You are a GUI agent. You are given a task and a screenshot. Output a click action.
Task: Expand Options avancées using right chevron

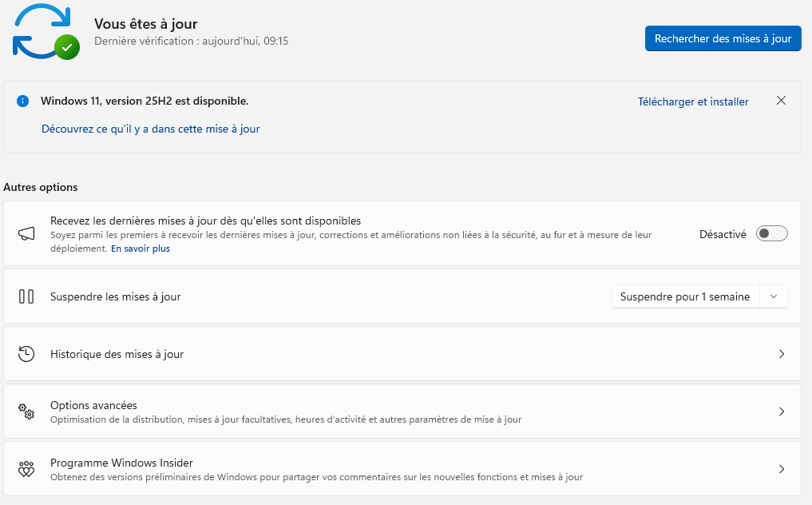[x=781, y=412]
